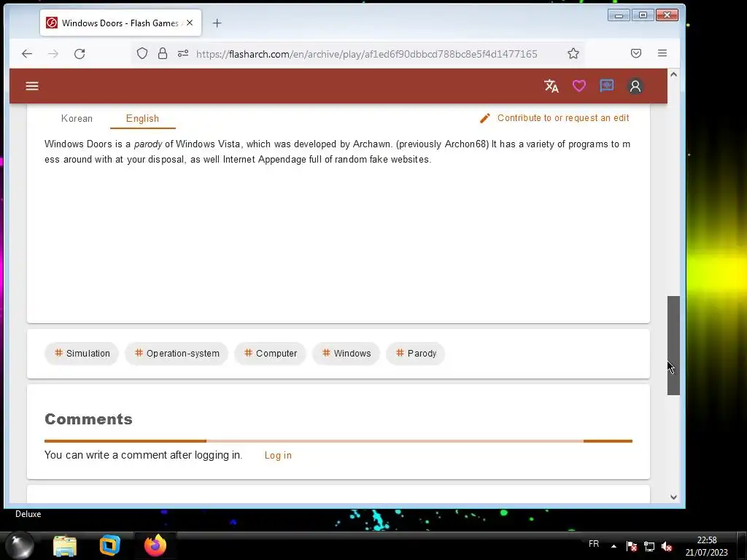Open the Firefox application menu
This screenshot has height=560, width=747.
662,53
